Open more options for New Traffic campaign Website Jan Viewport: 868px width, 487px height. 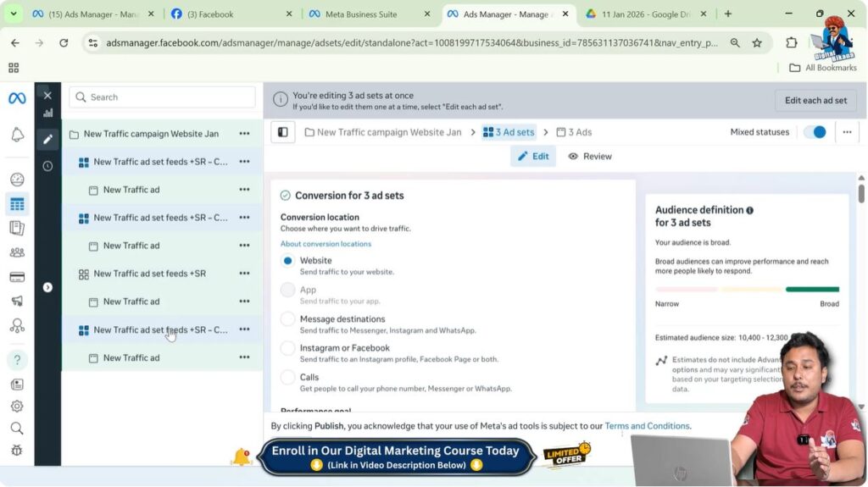244,133
